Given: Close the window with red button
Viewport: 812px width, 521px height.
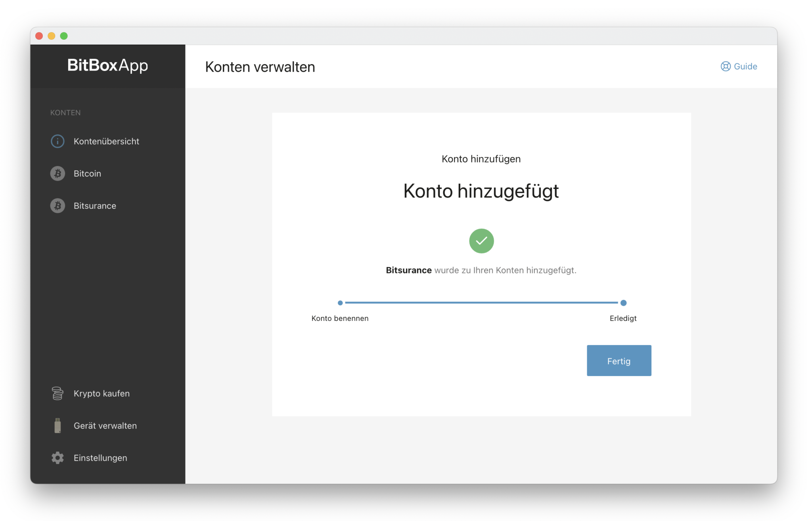Looking at the screenshot, I should click(x=39, y=36).
